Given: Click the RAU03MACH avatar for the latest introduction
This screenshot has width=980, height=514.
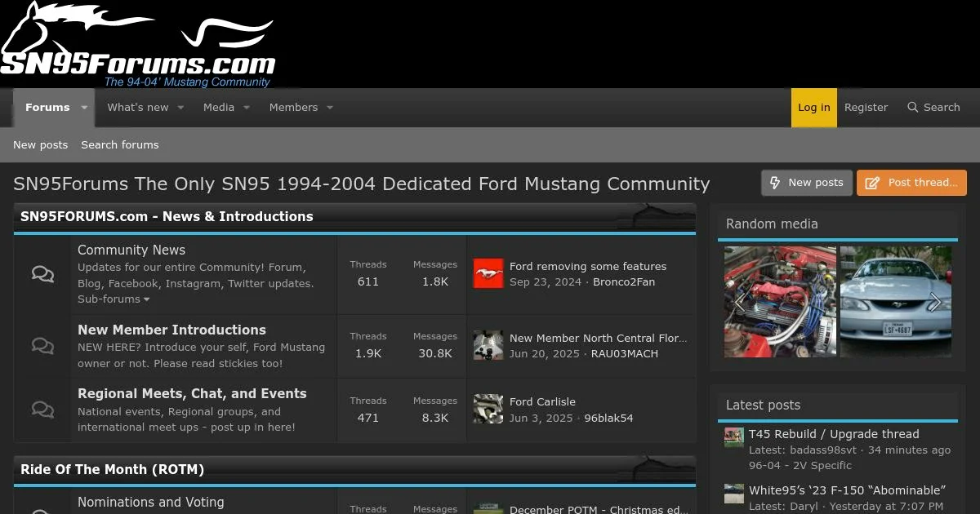Looking at the screenshot, I should click(x=488, y=346).
